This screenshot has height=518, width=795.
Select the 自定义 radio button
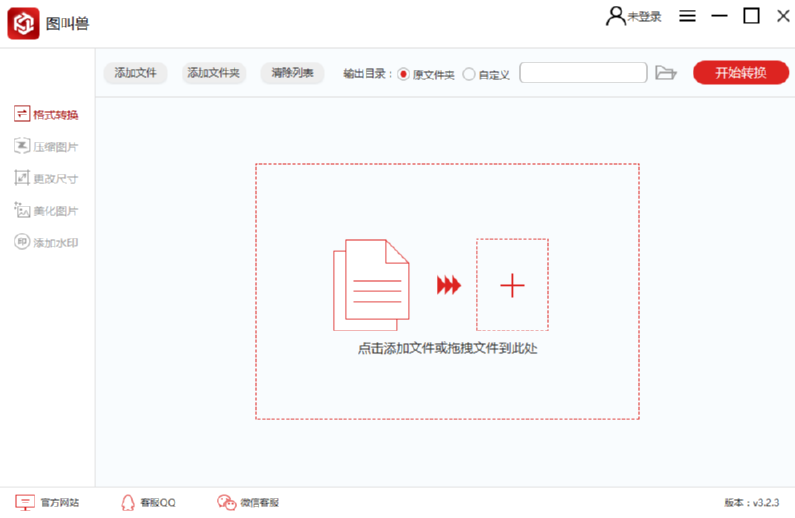coord(469,75)
